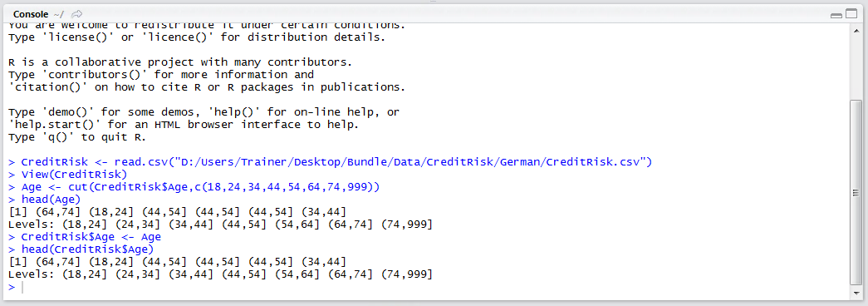Click into the console prompt input line
The width and height of the screenshot is (868, 306).
point(426,287)
